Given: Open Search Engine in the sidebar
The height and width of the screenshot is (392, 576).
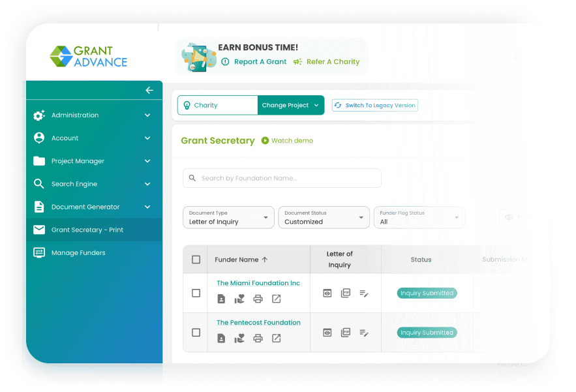Looking at the screenshot, I should [94, 184].
